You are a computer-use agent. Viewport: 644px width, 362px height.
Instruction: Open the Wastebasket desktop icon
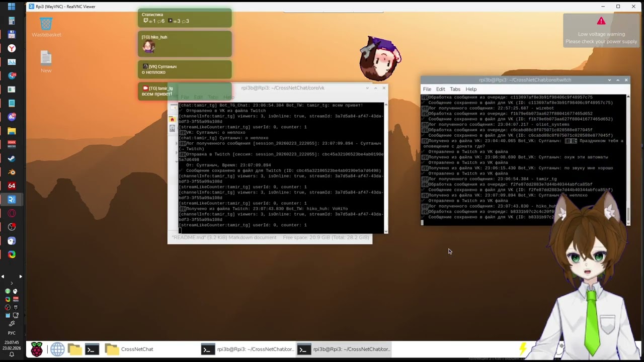[x=46, y=27]
